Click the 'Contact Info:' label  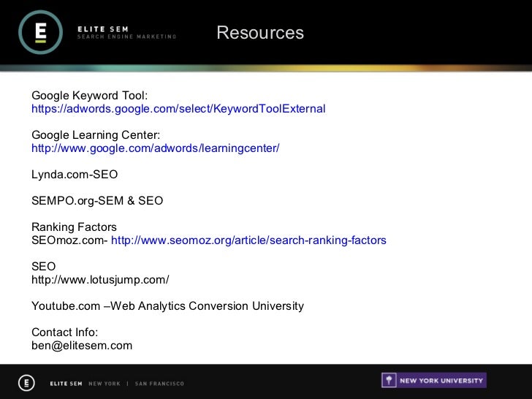click(x=65, y=332)
